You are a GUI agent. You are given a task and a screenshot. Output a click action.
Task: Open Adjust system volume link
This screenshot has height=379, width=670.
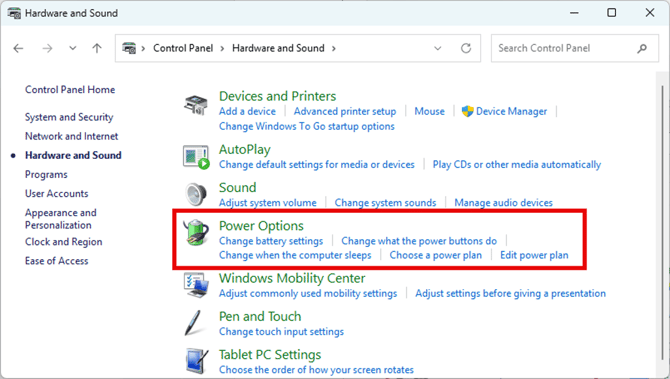[267, 203]
